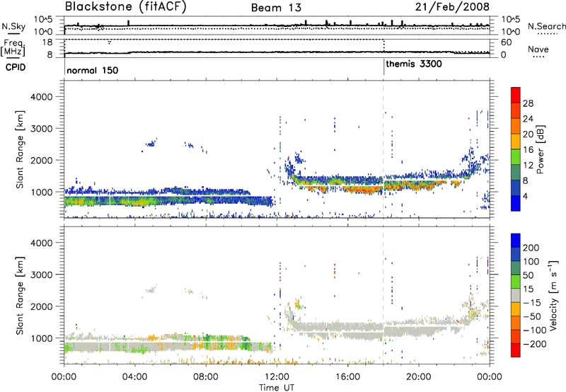Image resolution: width=566 pixels, height=392 pixels.
Task: Click the '4000' tick on the power panel
Action: (41, 97)
